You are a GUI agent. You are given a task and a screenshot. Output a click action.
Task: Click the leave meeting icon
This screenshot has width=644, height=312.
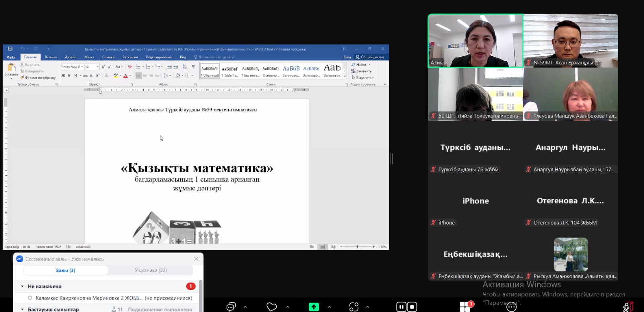tap(628, 307)
